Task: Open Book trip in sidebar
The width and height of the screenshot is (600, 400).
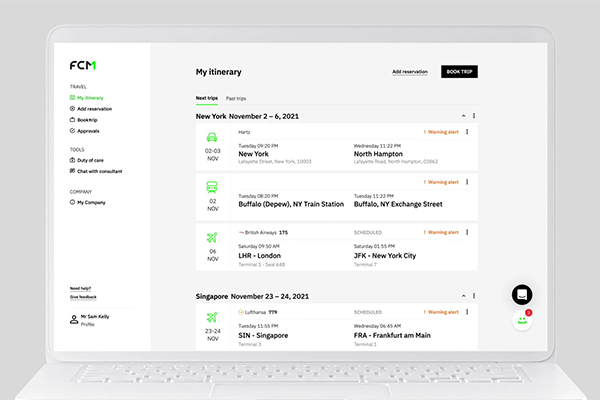Action: tap(83, 120)
